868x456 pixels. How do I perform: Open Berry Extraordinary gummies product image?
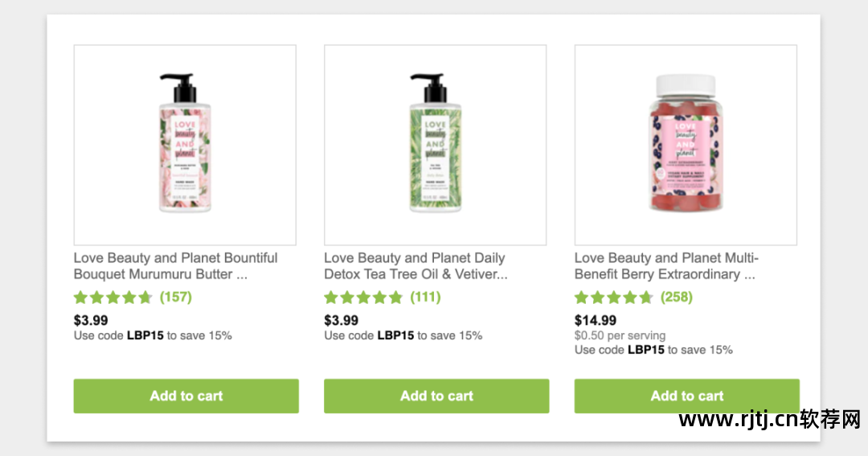[686, 145]
